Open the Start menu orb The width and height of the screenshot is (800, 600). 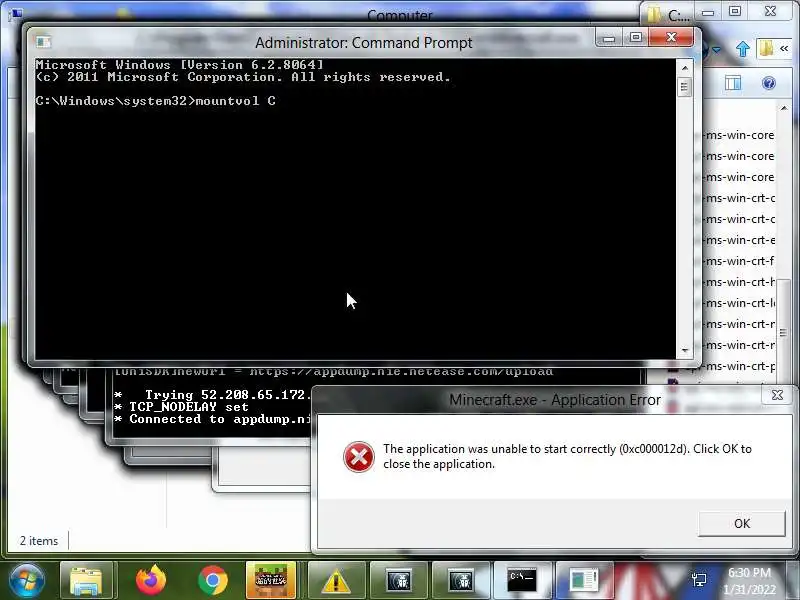click(x=27, y=581)
